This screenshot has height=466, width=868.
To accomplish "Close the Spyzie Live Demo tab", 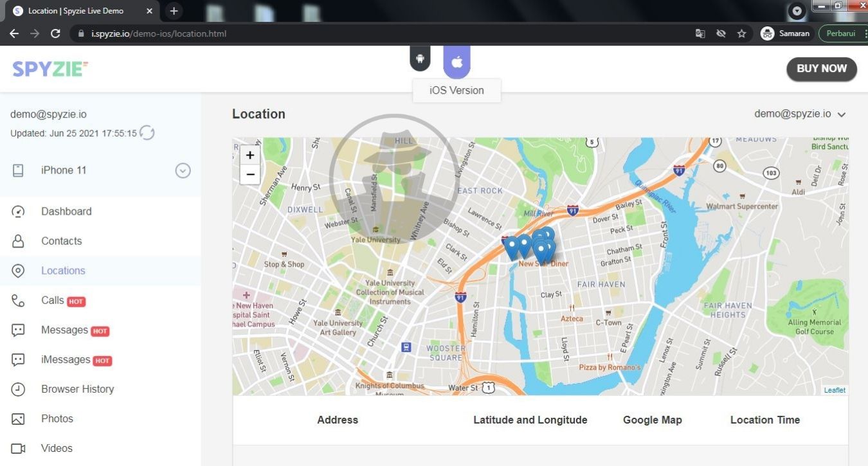I will tap(149, 11).
